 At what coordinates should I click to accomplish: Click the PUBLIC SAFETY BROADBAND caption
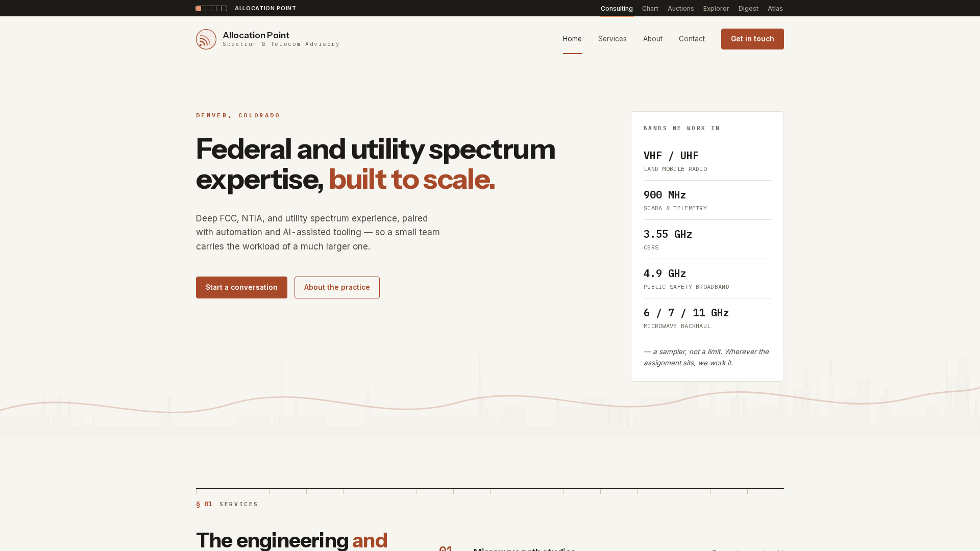pos(687,287)
